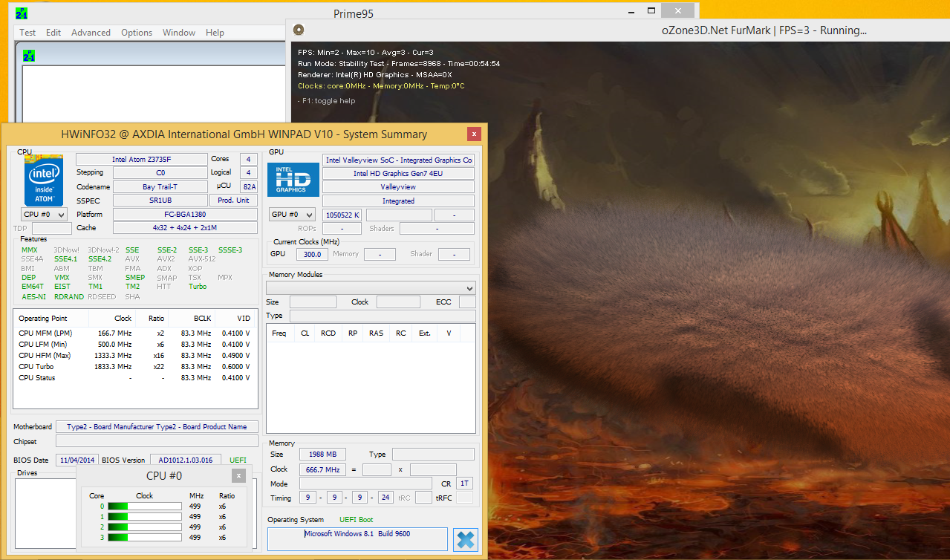The width and height of the screenshot is (950, 560).
Task: Click the Core 3 clock bar
Action: 145,537
